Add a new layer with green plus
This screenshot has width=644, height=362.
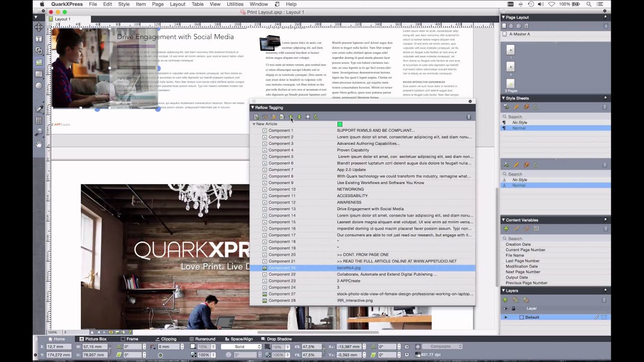(505, 300)
